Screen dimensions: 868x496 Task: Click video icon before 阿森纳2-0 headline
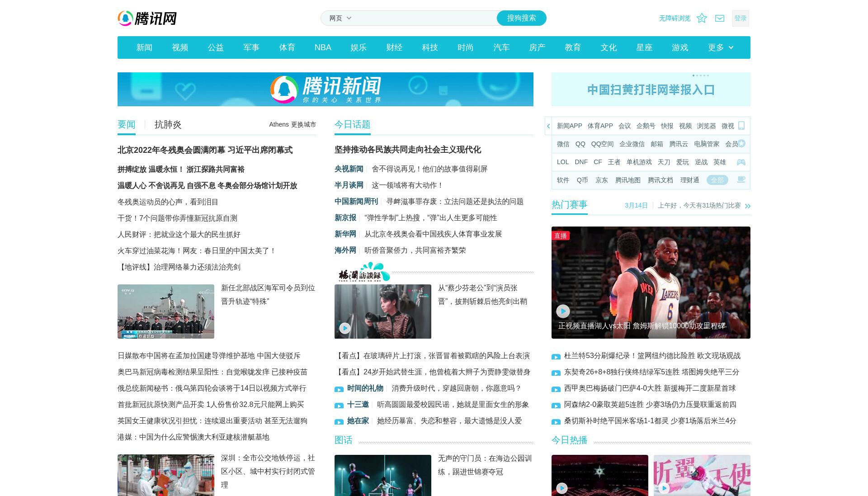(x=556, y=406)
